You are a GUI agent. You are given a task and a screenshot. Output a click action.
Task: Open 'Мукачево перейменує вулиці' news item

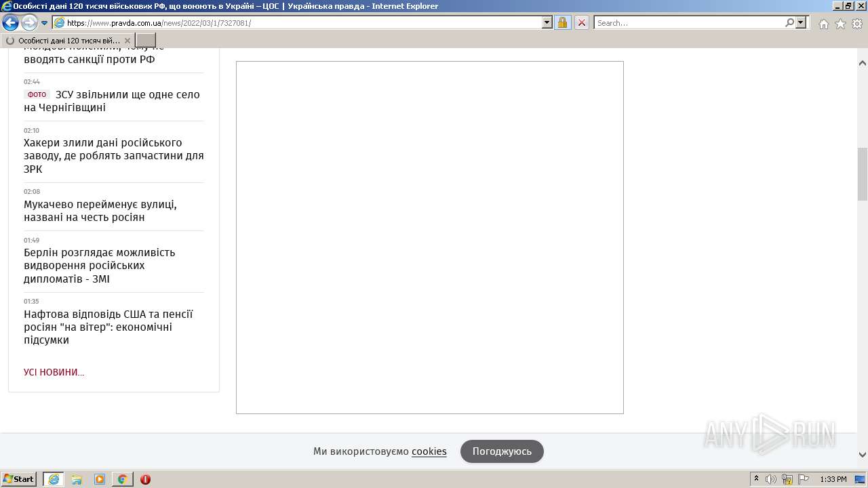click(x=100, y=211)
